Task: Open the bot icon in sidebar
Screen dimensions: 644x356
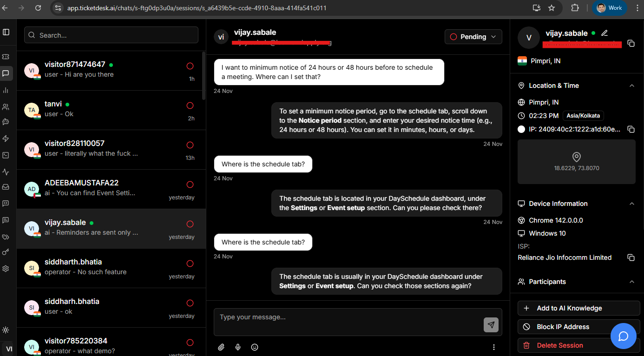Action: coord(6,122)
